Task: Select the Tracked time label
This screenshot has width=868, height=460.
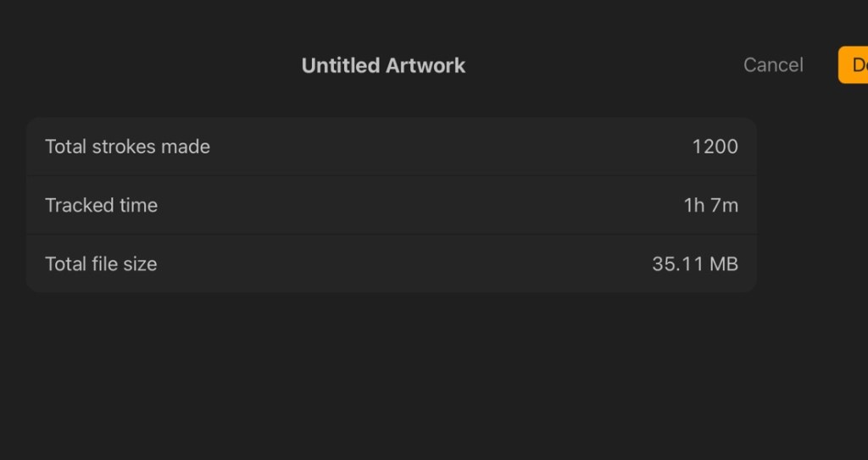Action: 101,205
